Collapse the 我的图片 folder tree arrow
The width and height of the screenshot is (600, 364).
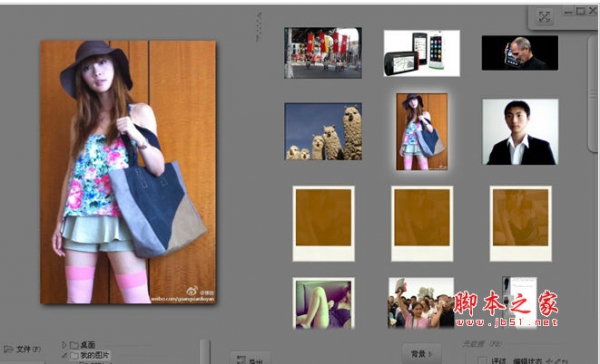64,355
